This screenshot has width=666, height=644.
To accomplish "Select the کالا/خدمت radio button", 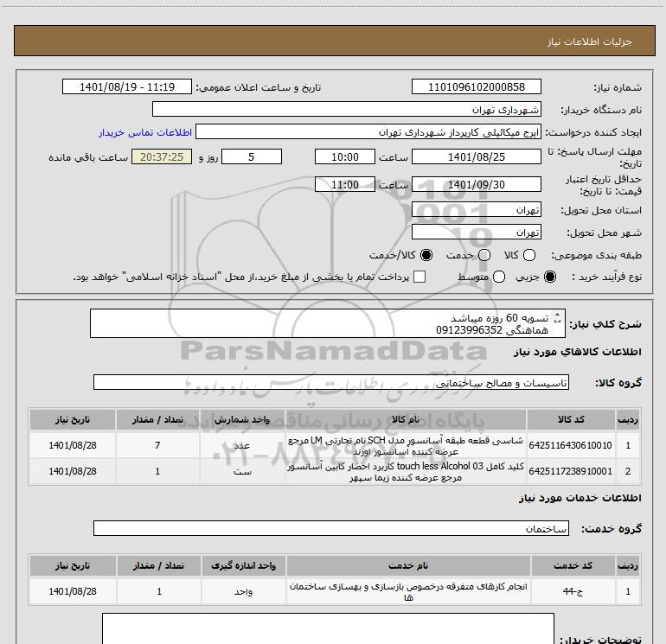I will coord(426,255).
